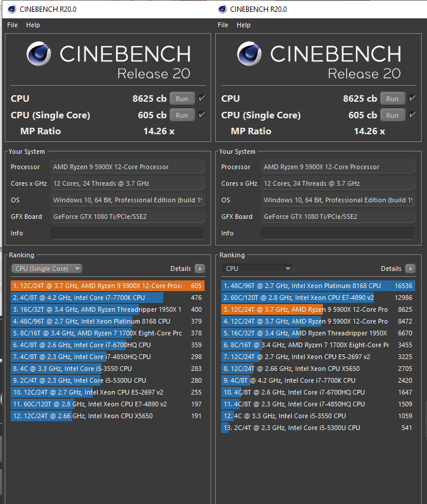The height and width of the screenshot is (504, 427).
Task: Toggle the CPU test checkbox in left window
Action: (x=202, y=98)
